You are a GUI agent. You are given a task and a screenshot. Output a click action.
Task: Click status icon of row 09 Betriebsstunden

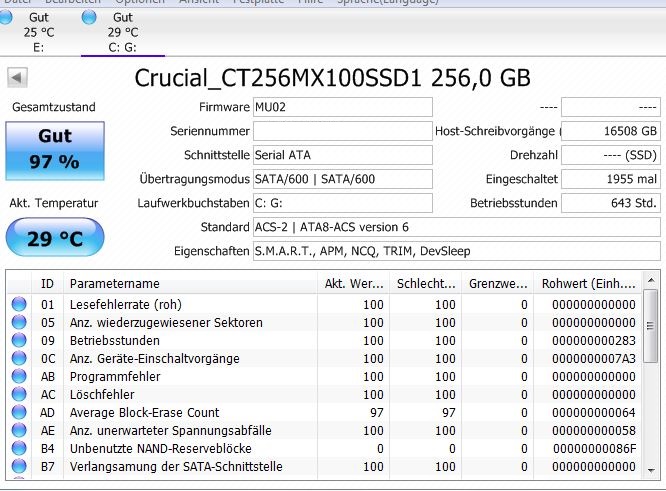pos(19,340)
